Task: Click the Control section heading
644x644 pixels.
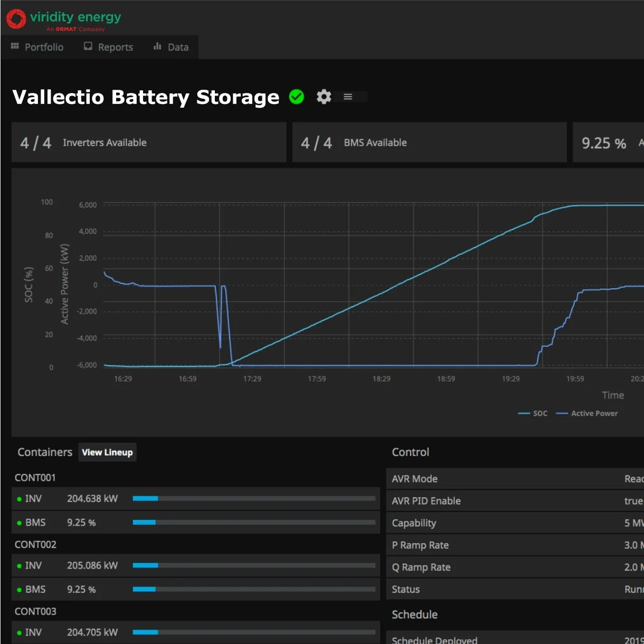Action: point(411,452)
